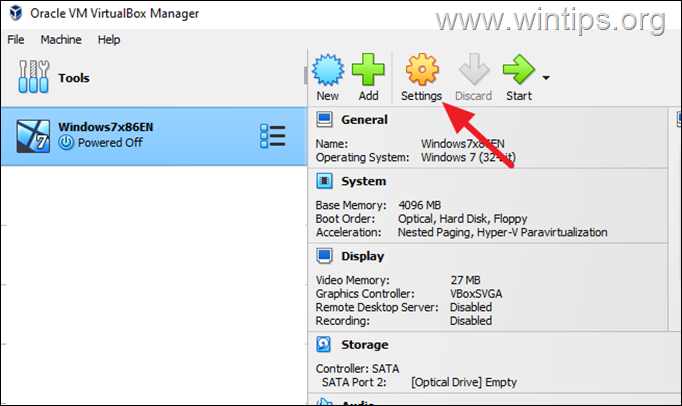Image resolution: width=682 pixels, height=406 pixels.
Task: Open Settings with the orange gear icon
Action: [x=422, y=69]
